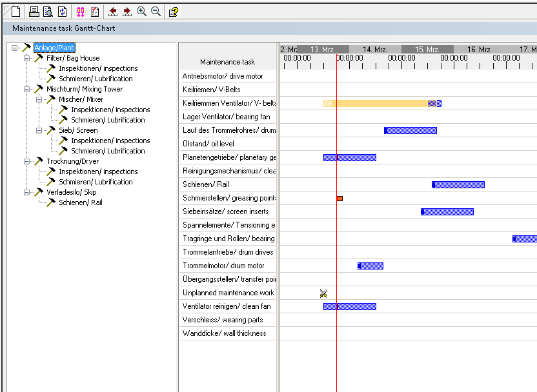The height and width of the screenshot is (392, 537).
Task: Collapse the Mischer/ Mixer node
Action: click(x=39, y=99)
